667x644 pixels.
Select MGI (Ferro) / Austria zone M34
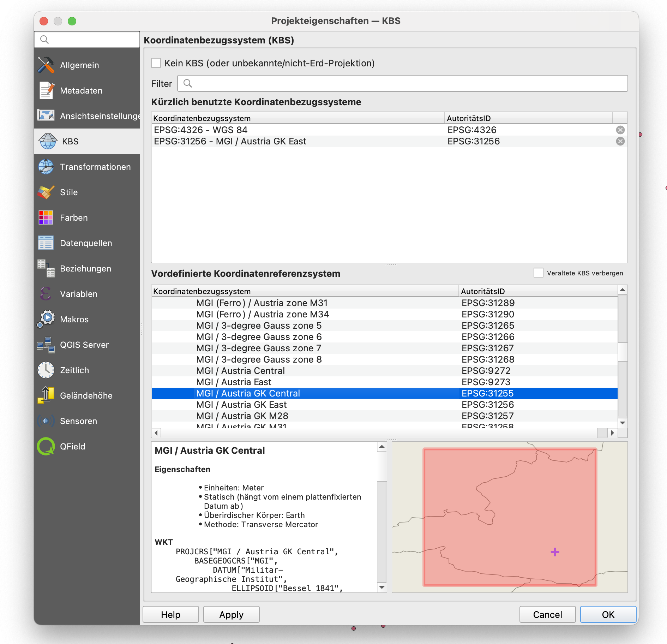[384, 314]
